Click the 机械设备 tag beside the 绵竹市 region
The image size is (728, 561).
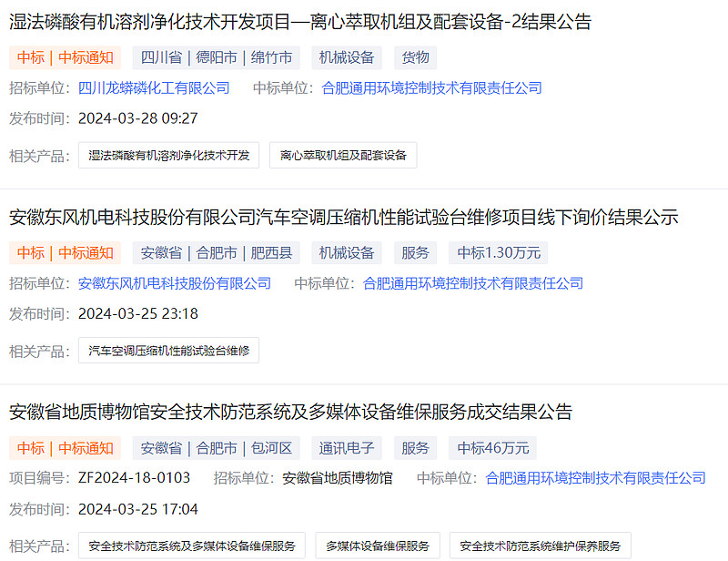pyautogui.click(x=347, y=57)
